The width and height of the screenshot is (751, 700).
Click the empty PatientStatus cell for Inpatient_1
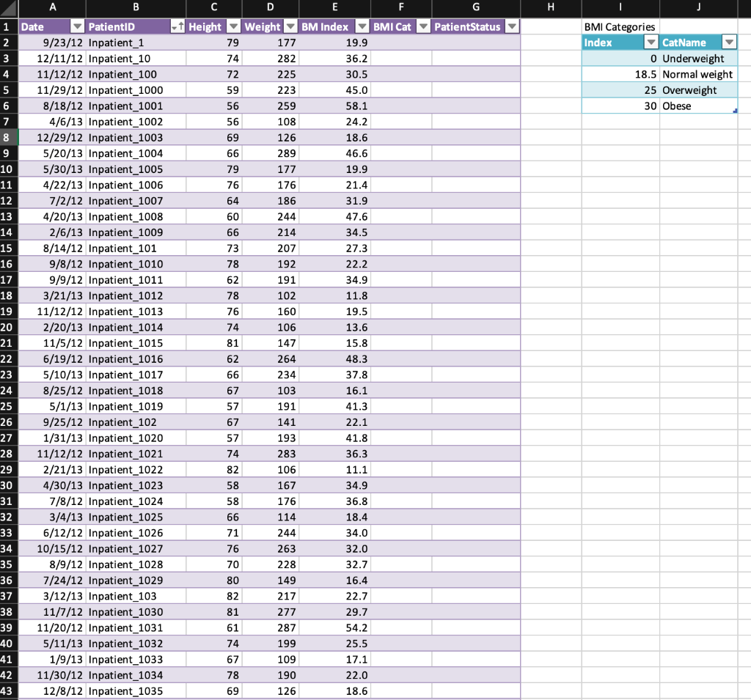coord(476,43)
